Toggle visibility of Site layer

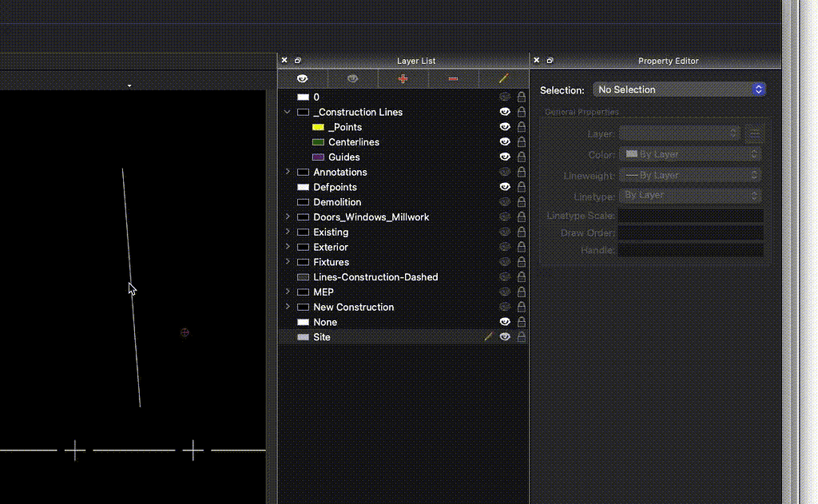(x=505, y=337)
